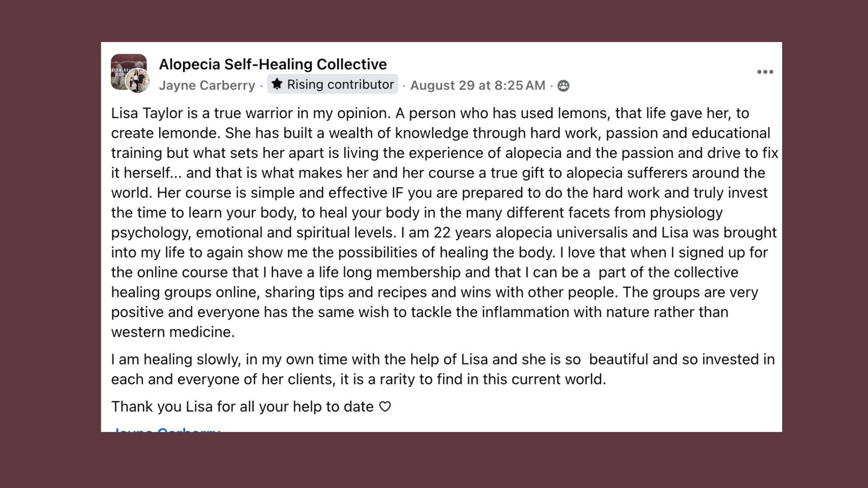Click the "Rising contributor" badge label
Viewport: 868px width, 488px height.
pos(340,84)
